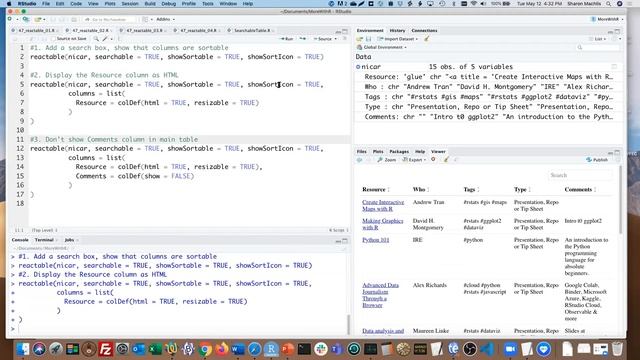
Task: Open the Files tab
Action: coord(361,151)
